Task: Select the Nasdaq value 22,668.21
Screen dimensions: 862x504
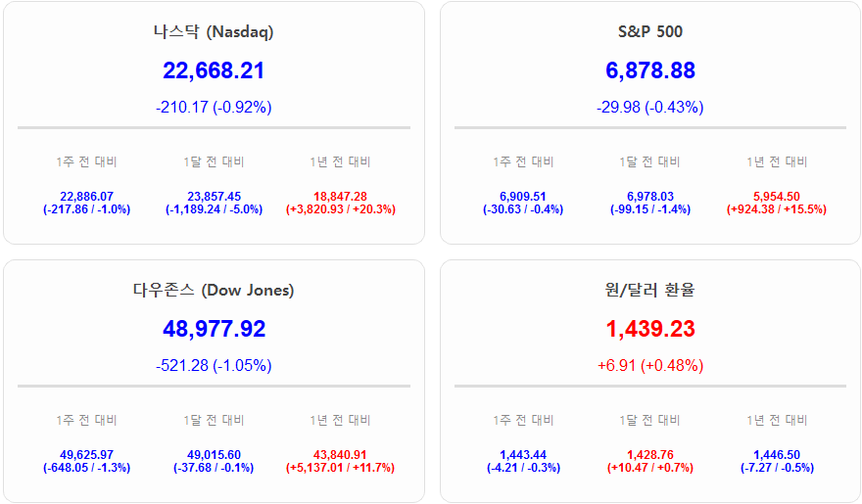Action: click(214, 70)
